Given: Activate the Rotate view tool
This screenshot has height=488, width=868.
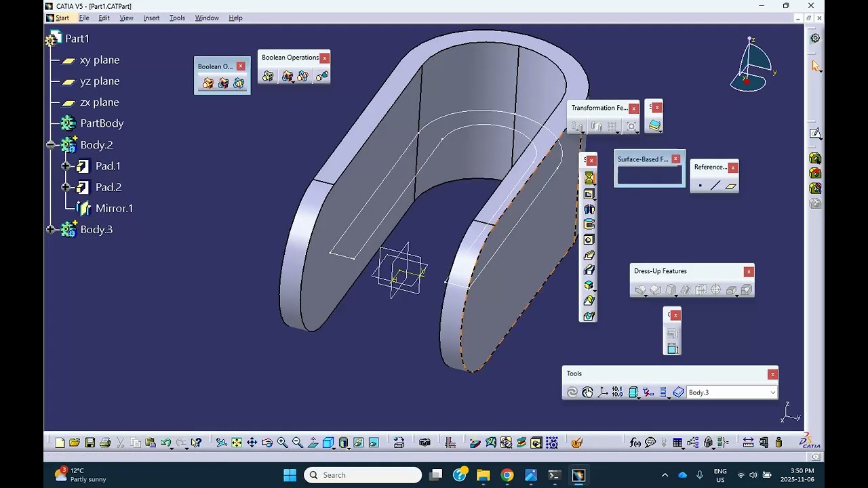Looking at the screenshot, I should (x=267, y=443).
